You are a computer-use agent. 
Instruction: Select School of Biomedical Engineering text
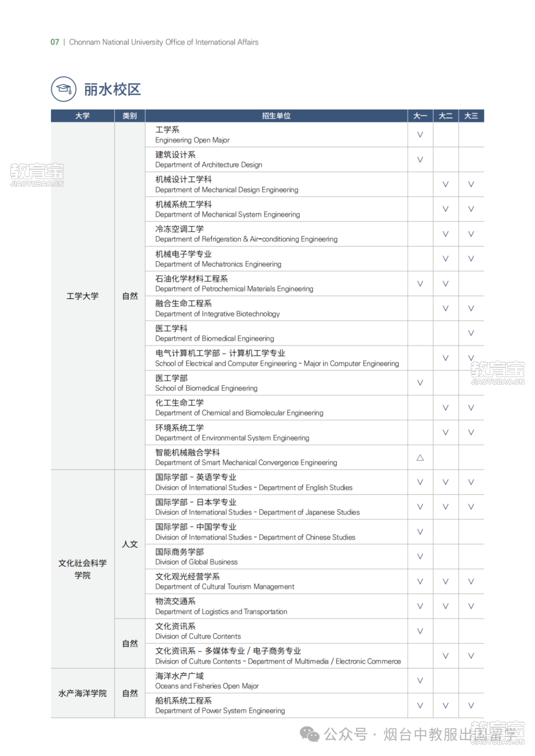pos(206,388)
